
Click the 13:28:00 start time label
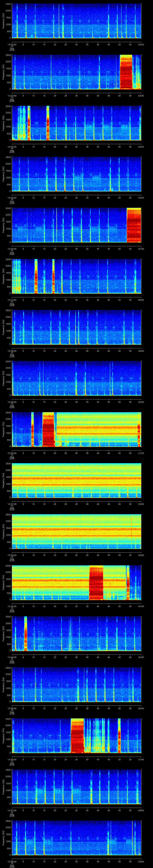pyautogui.click(x=12, y=351)
